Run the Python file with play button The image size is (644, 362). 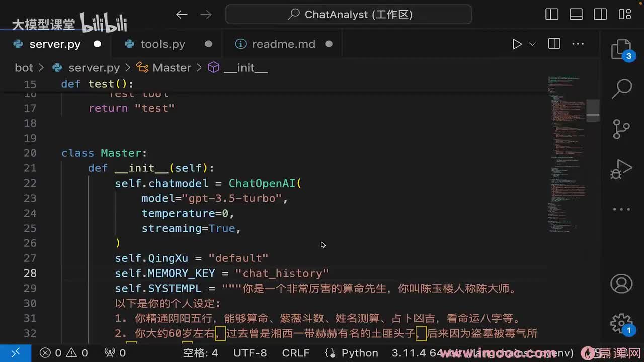pos(517,44)
